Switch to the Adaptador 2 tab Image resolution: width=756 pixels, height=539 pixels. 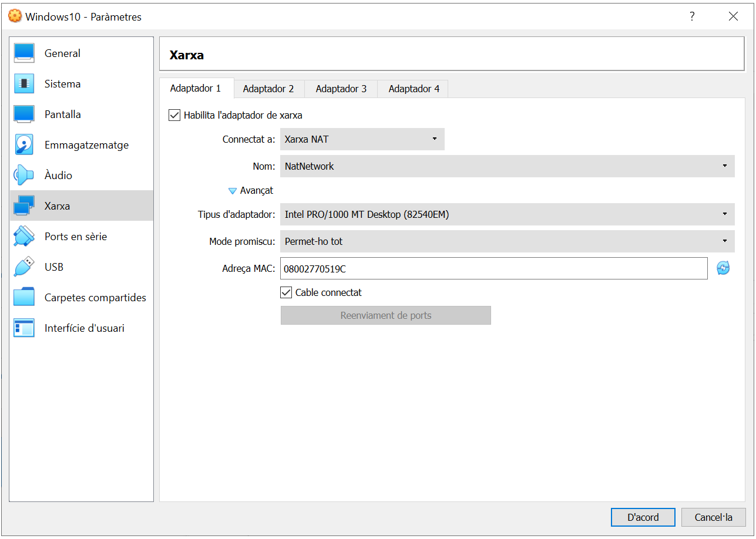(x=268, y=89)
